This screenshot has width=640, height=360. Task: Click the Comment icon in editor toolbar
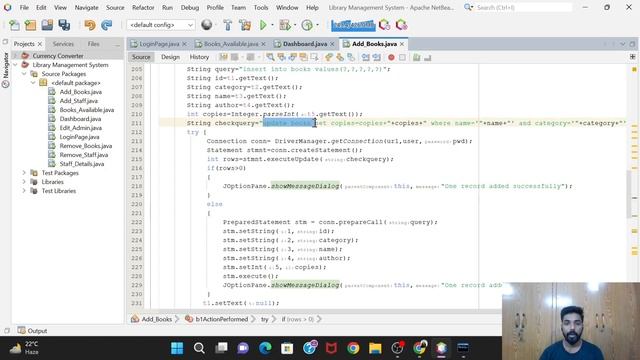click(416, 58)
